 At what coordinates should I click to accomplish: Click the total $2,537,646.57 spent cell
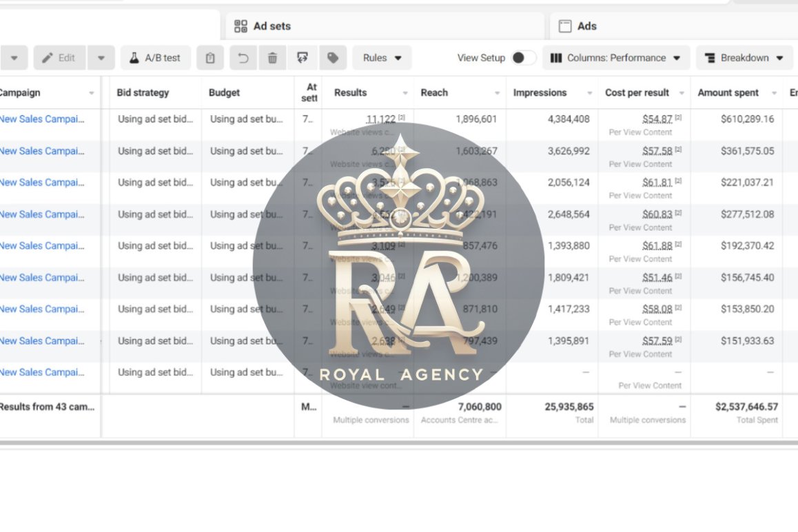746,407
